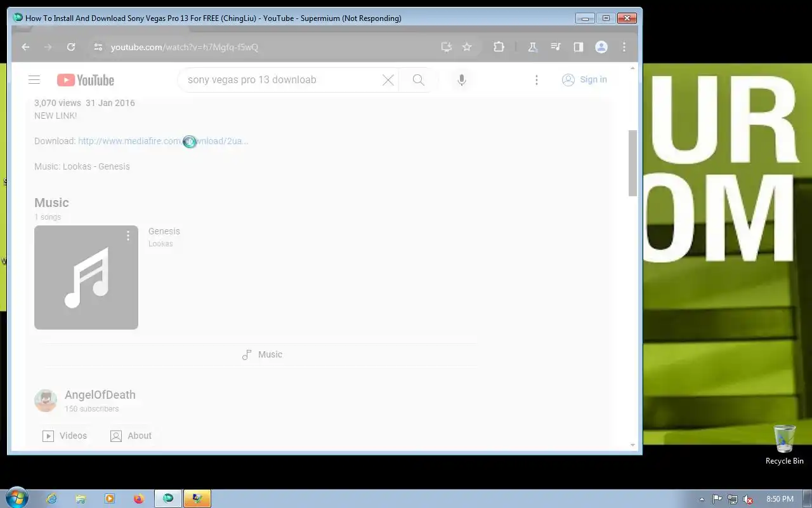Select the '150 subscribers' text
The width and height of the screenshot is (812, 508).
(92, 409)
